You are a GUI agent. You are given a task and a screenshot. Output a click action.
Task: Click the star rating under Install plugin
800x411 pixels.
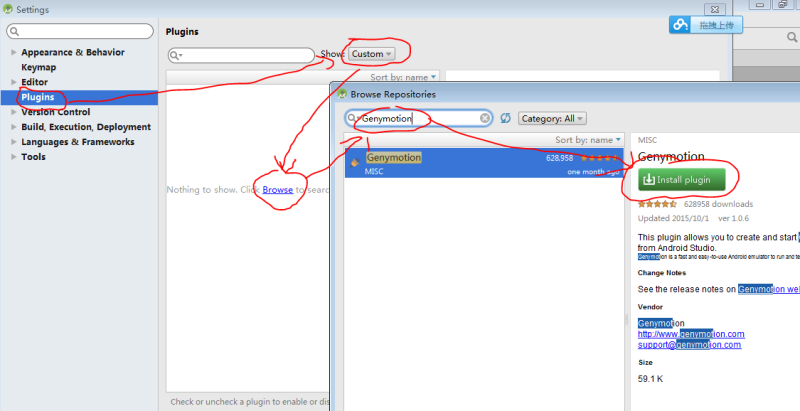(657, 204)
